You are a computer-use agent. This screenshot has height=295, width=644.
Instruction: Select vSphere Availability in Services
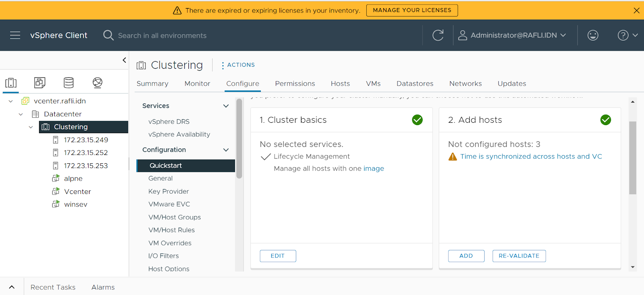pyautogui.click(x=179, y=134)
